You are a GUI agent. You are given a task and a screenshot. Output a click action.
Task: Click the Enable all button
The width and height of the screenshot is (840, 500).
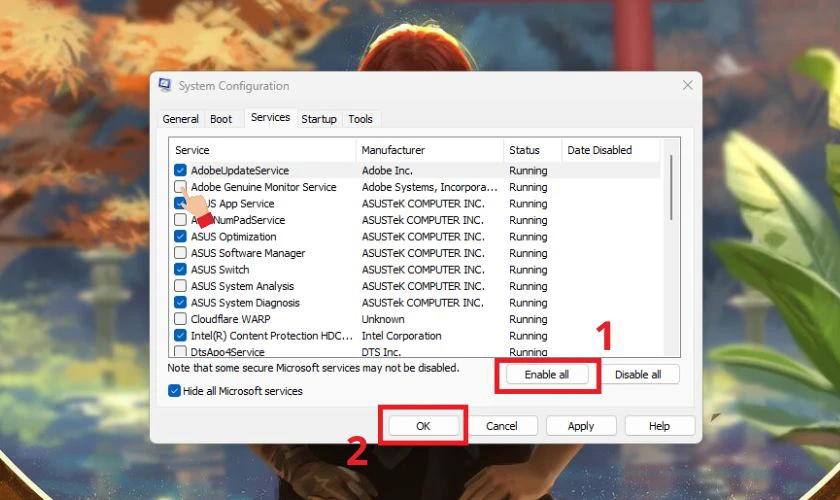click(546, 375)
